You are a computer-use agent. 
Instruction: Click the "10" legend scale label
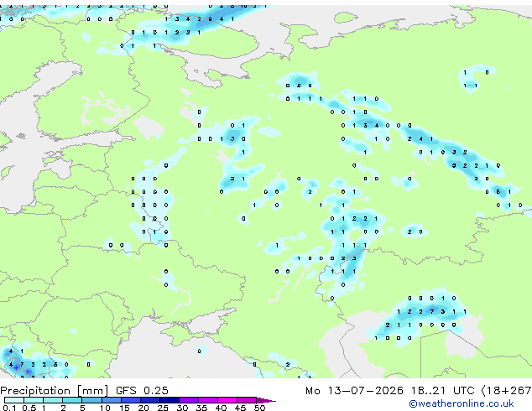pos(105,408)
